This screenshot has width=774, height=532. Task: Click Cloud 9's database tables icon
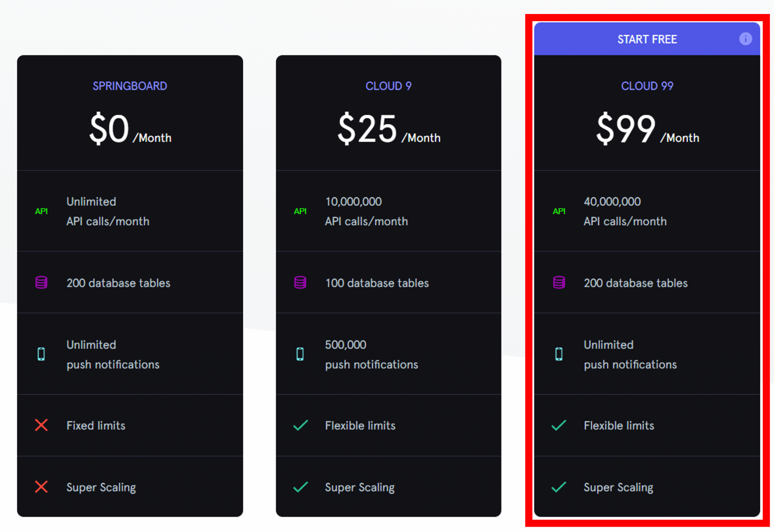300,283
